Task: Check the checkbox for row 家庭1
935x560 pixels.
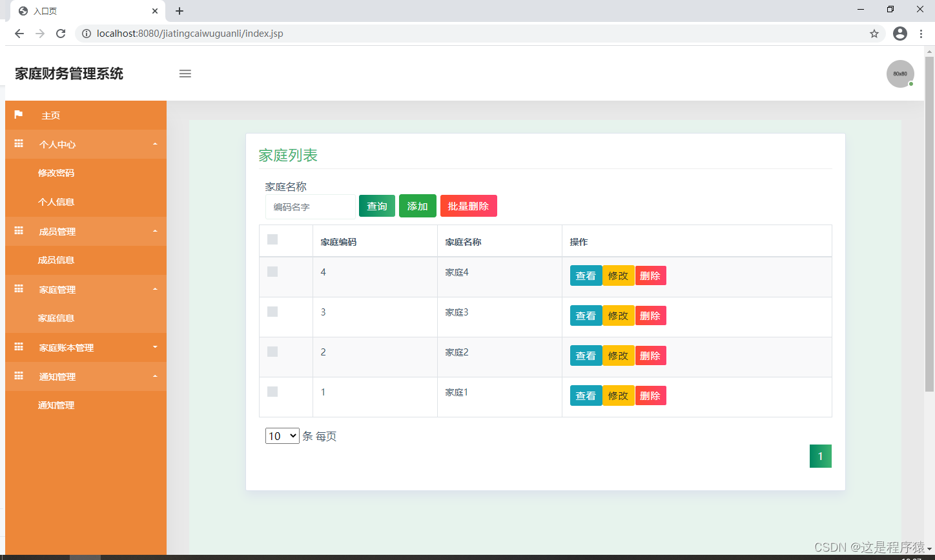Action: pos(272,392)
